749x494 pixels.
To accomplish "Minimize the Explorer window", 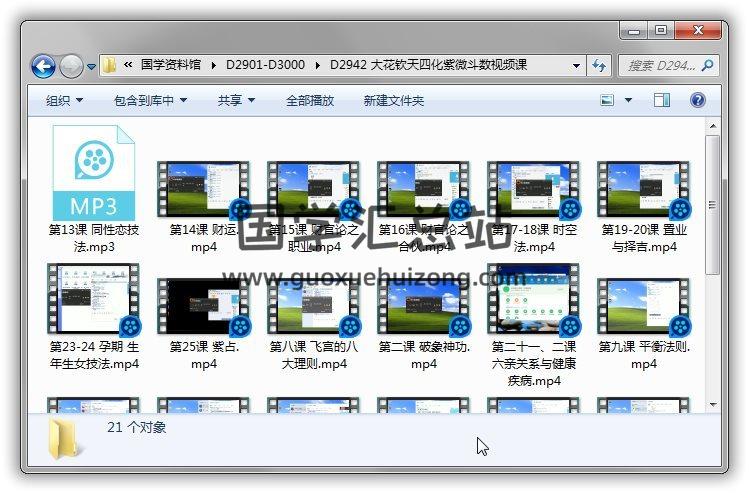I will click(633, 31).
